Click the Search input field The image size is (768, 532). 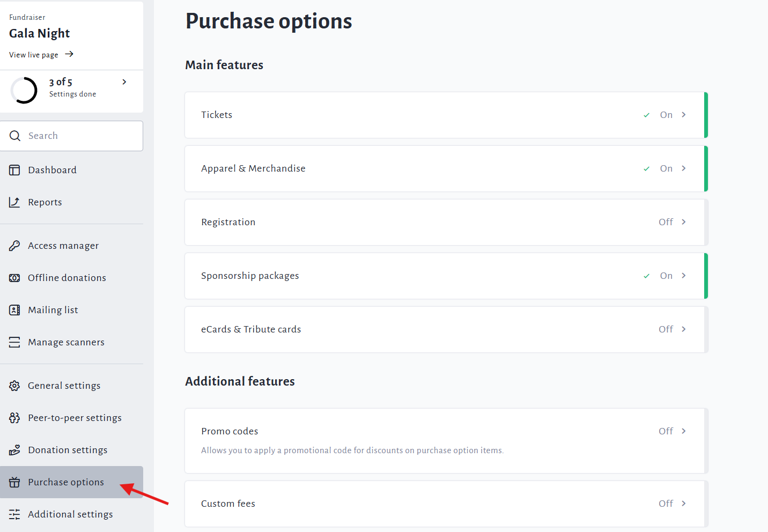(x=80, y=136)
